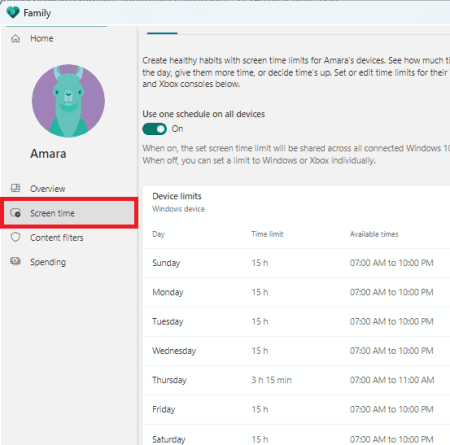This screenshot has width=450, height=445.
Task: Click Thursday's 3 h 15 min limit
Action: [271, 380]
